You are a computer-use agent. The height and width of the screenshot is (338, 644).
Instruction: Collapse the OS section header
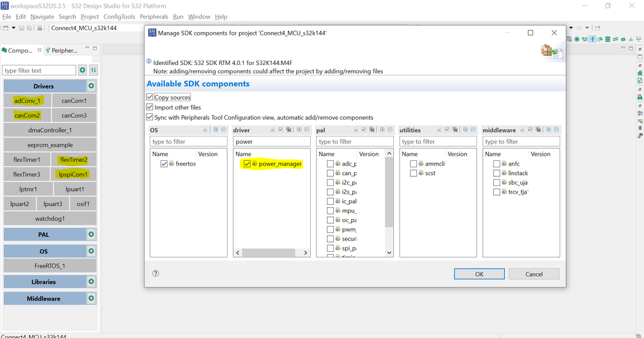click(x=44, y=251)
